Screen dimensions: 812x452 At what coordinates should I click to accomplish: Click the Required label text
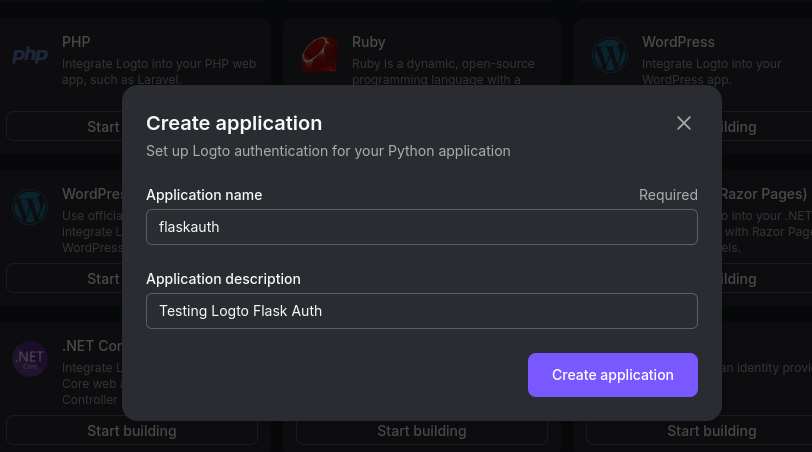(x=668, y=195)
